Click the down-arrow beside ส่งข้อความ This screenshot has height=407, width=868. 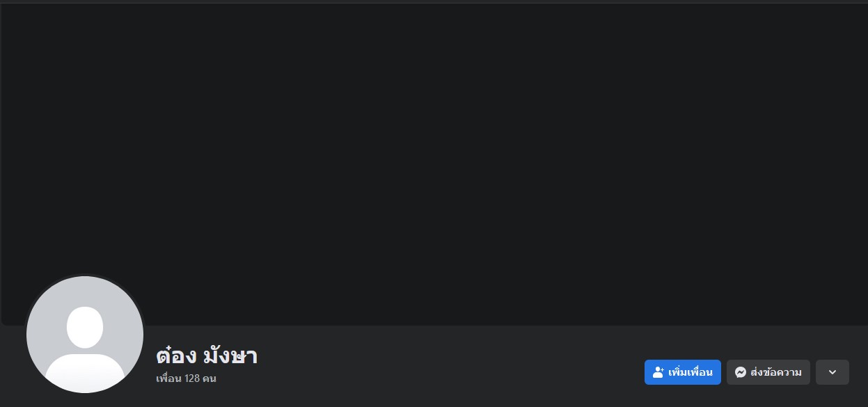pyautogui.click(x=833, y=372)
